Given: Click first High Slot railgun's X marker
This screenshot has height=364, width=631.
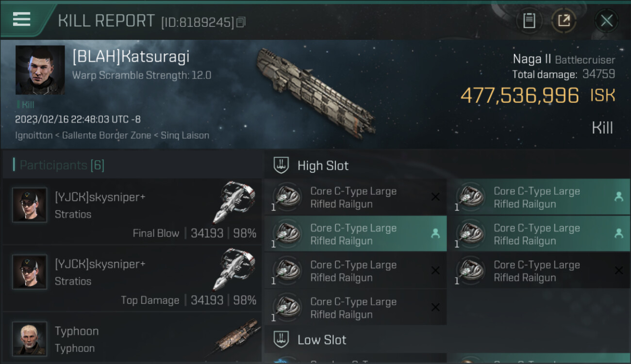Looking at the screenshot, I should (x=435, y=197).
